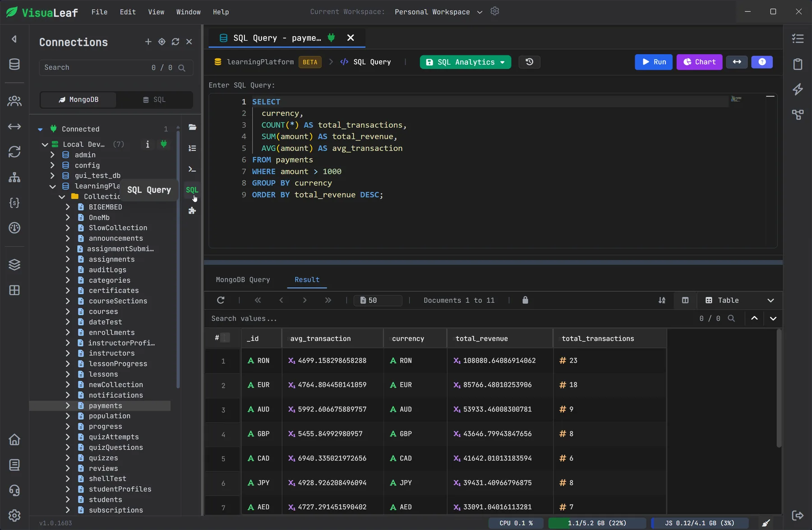Image resolution: width=812 pixels, height=530 pixels.
Task: Collapse sidebar using the left arrow icon
Action: coord(14,39)
